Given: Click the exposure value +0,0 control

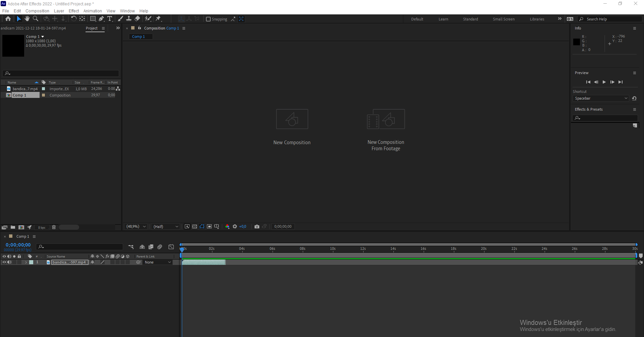Looking at the screenshot, I should click(x=243, y=227).
